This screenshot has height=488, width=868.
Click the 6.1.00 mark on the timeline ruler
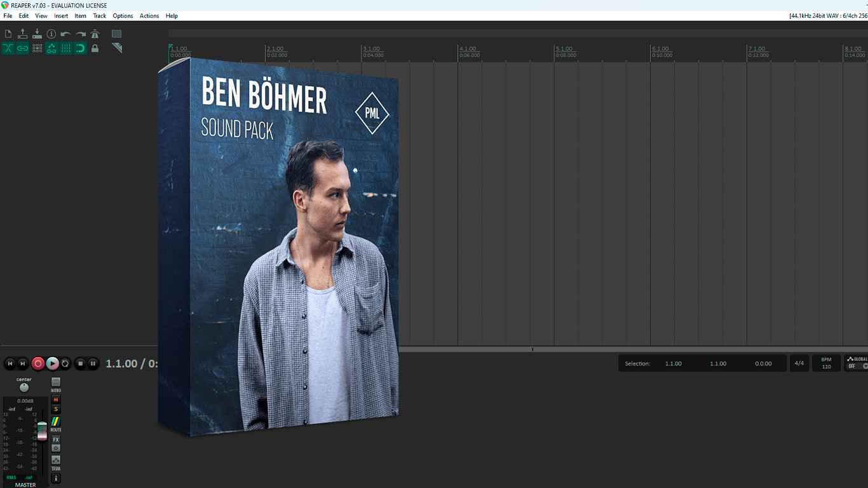pyautogui.click(x=660, y=49)
